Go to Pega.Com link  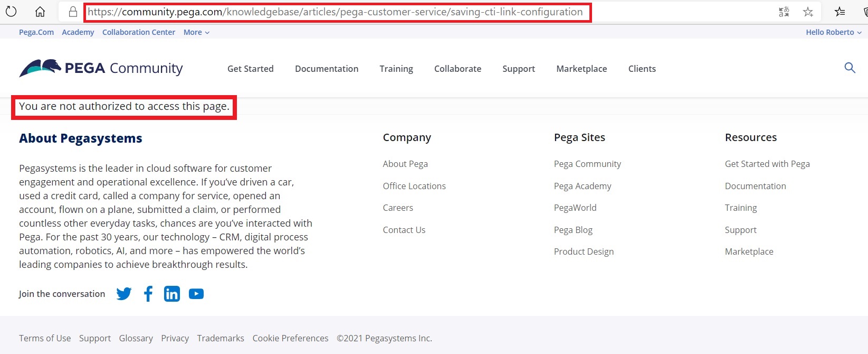pos(36,32)
